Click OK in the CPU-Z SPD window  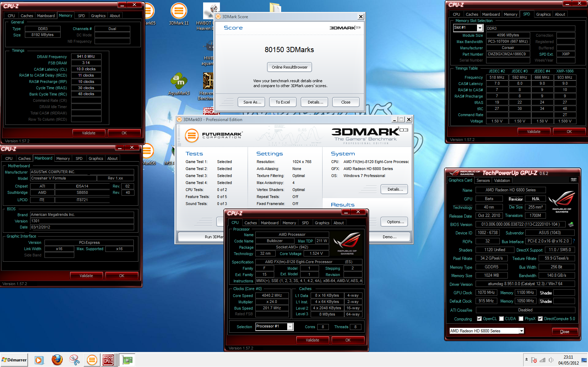(569, 132)
